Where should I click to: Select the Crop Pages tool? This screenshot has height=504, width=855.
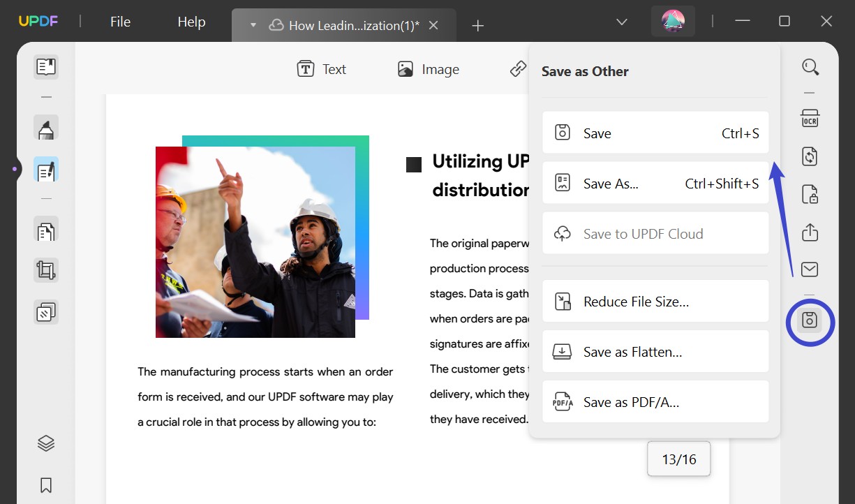[x=45, y=269]
